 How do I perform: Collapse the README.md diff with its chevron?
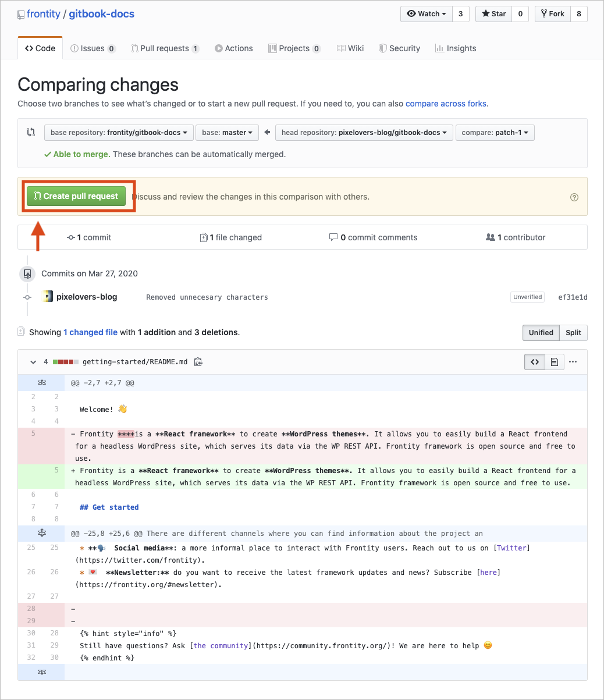pos(33,361)
